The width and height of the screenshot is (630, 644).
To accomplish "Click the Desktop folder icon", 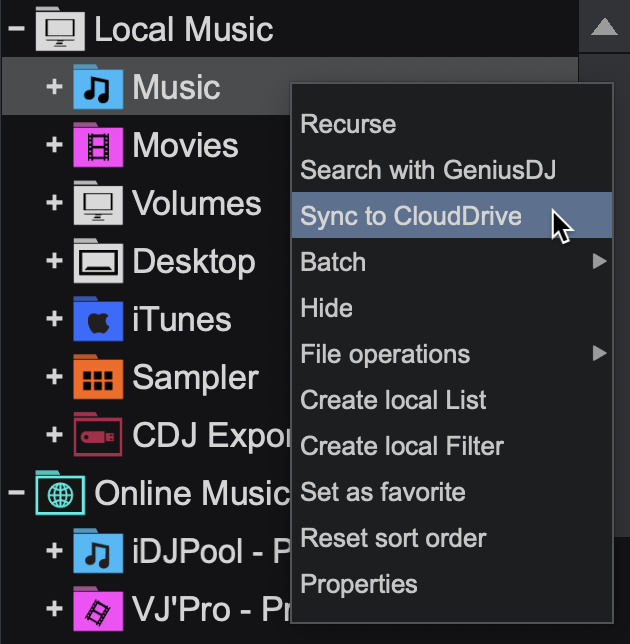I will point(97,262).
